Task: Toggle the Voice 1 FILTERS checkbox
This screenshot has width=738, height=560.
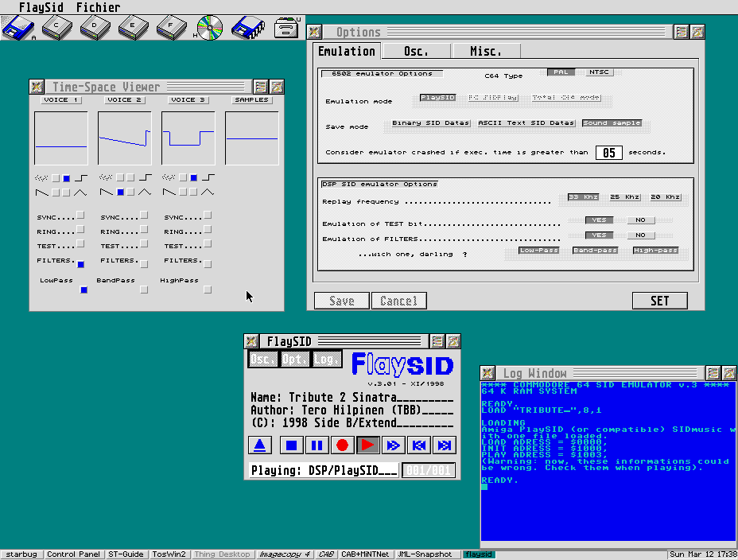Action: (81, 264)
